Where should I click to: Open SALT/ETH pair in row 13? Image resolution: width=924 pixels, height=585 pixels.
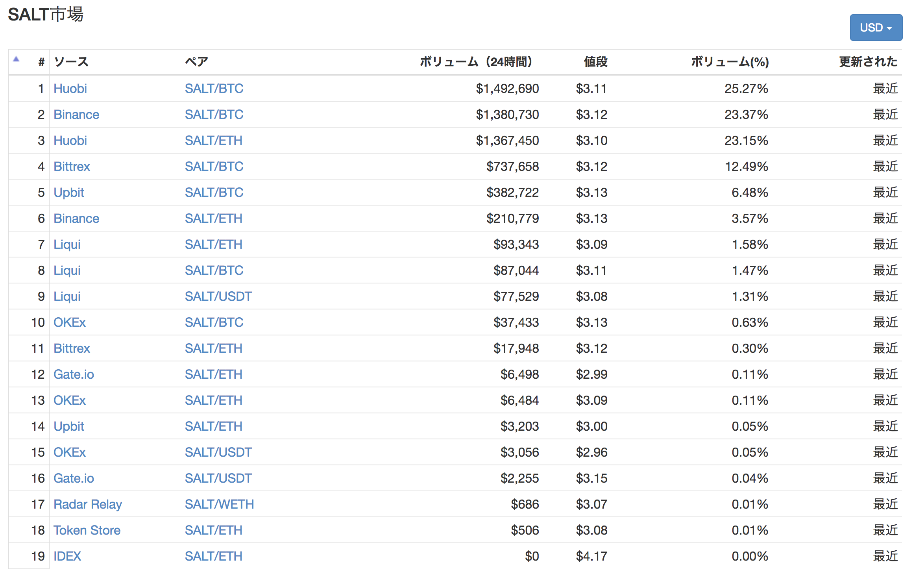[214, 400]
